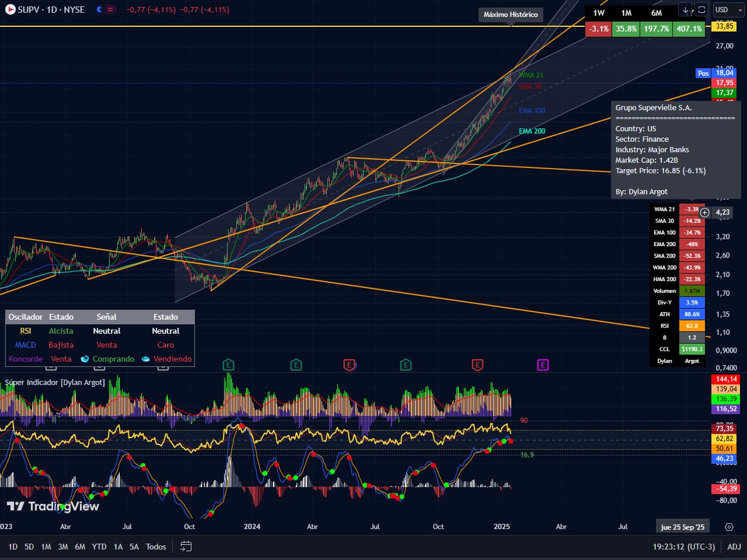
Task: Click the WMA 21 label on the chart
Action: click(531, 75)
